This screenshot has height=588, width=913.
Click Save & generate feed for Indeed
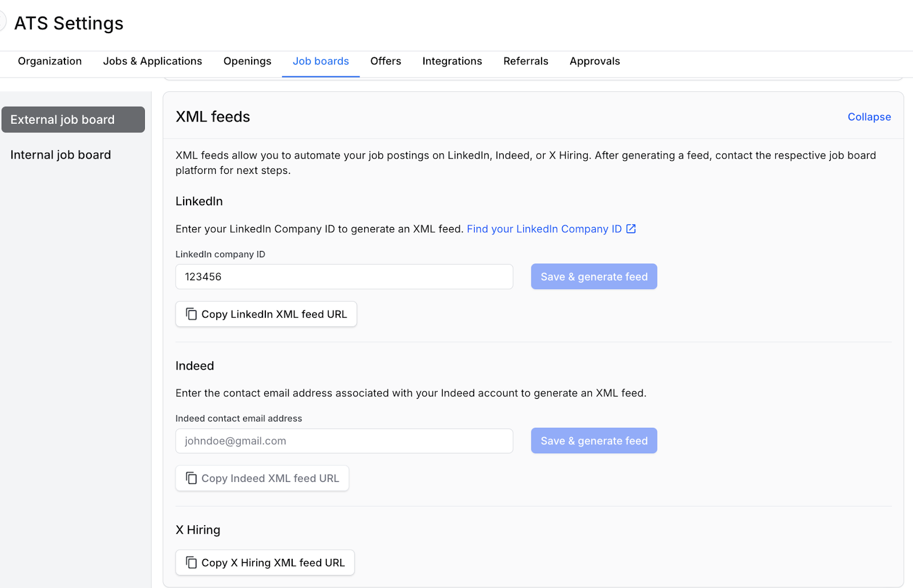(594, 441)
